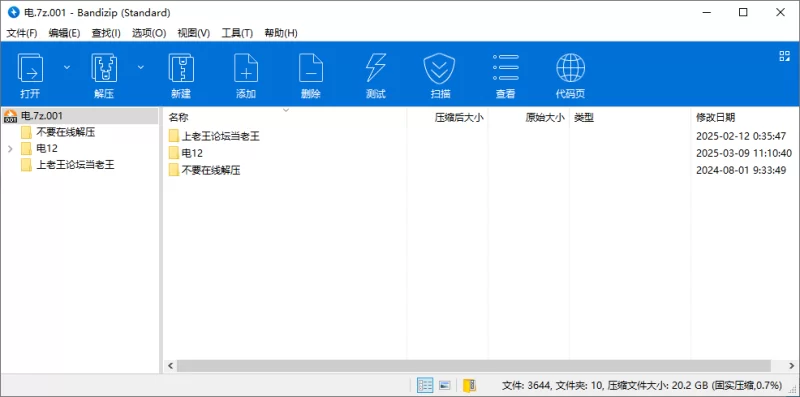Viewport: 800px width, 397px height.
Task: Open the 视图(V) menu
Action: pos(193,33)
